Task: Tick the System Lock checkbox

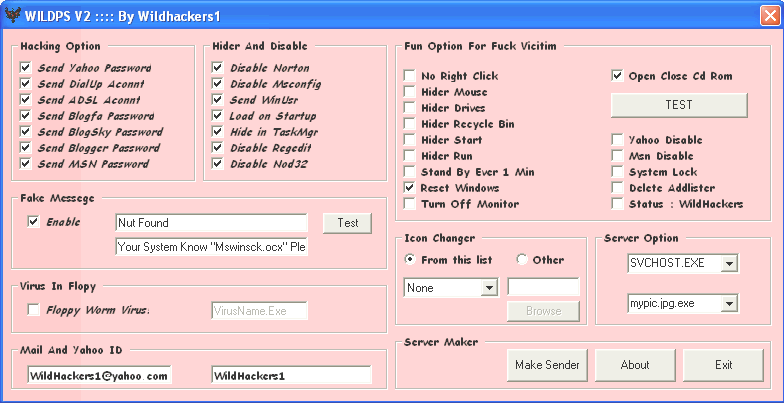Action: click(x=618, y=172)
